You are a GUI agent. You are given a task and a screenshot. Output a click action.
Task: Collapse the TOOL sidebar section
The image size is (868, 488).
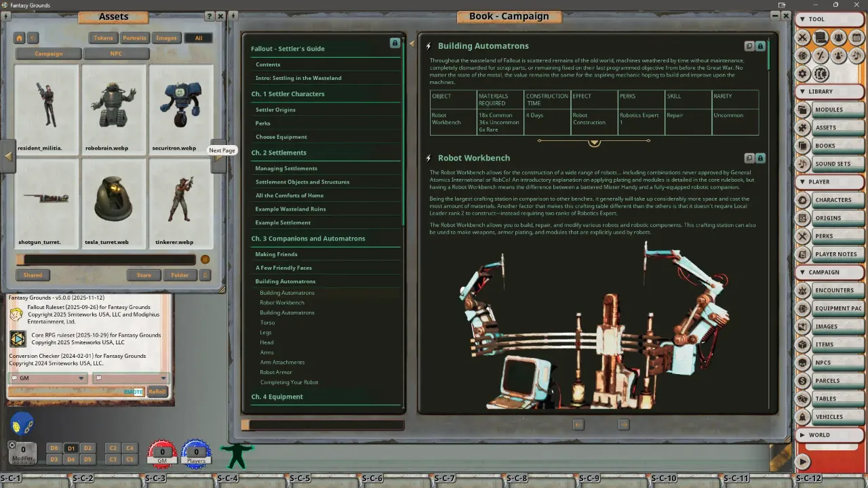pyautogui.click(x=830, y=19)
